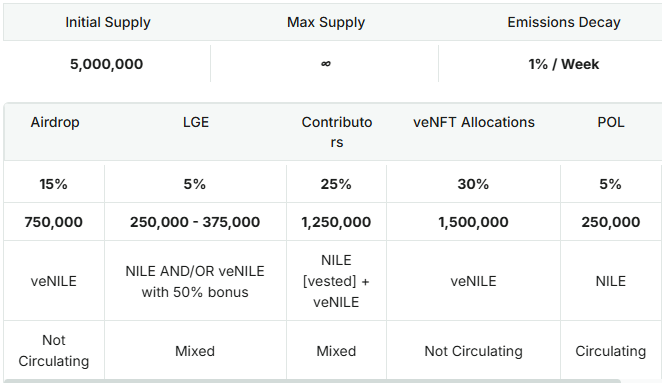Viewport: 662px width, 383px height.
Task: Select the NILE [vested] + veNILE cell
Action: (336, 281)
